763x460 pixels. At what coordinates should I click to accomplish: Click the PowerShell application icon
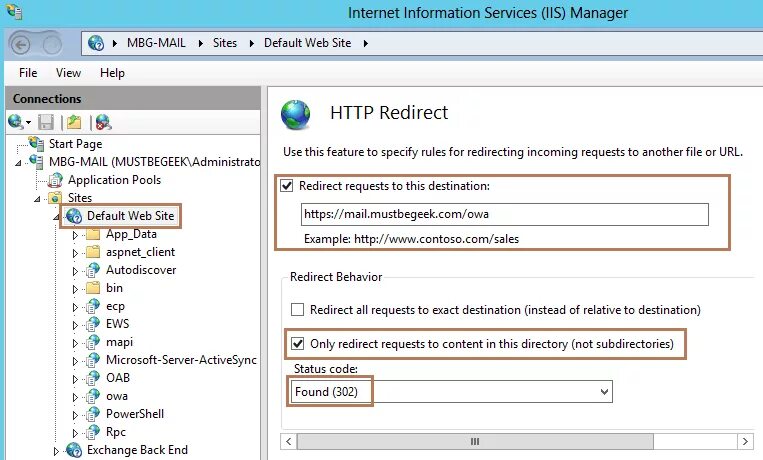point(92,414)
